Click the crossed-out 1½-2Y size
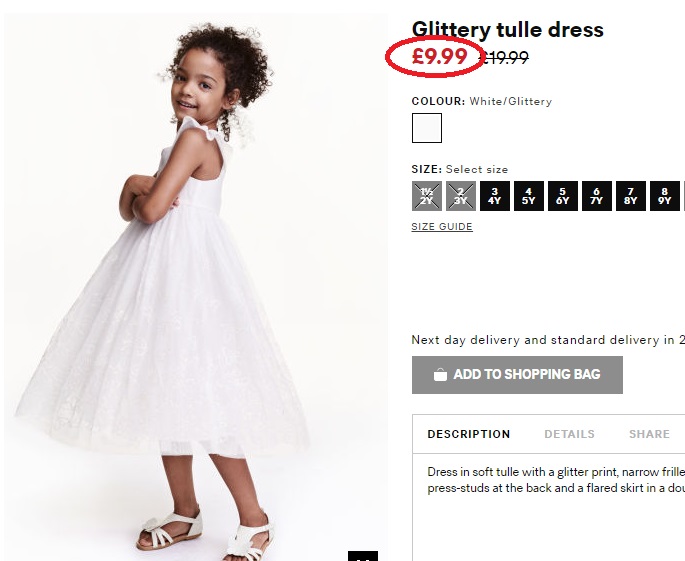The image size is (685, 561). click(427, 196)
